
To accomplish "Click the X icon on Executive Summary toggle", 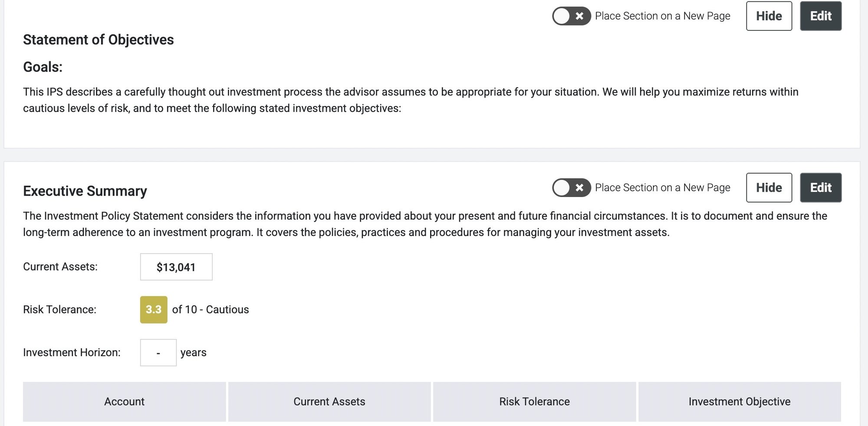I will 579,188.
